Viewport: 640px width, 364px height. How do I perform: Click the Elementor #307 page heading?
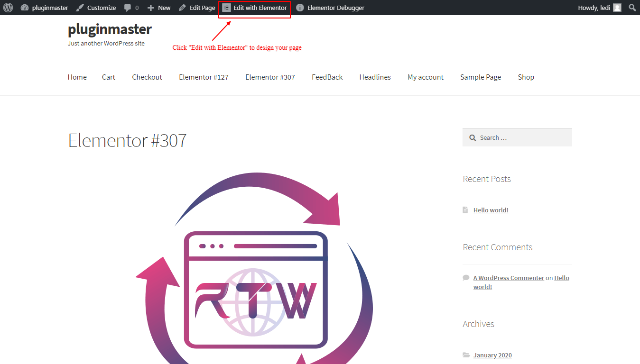tap(127, 140)
